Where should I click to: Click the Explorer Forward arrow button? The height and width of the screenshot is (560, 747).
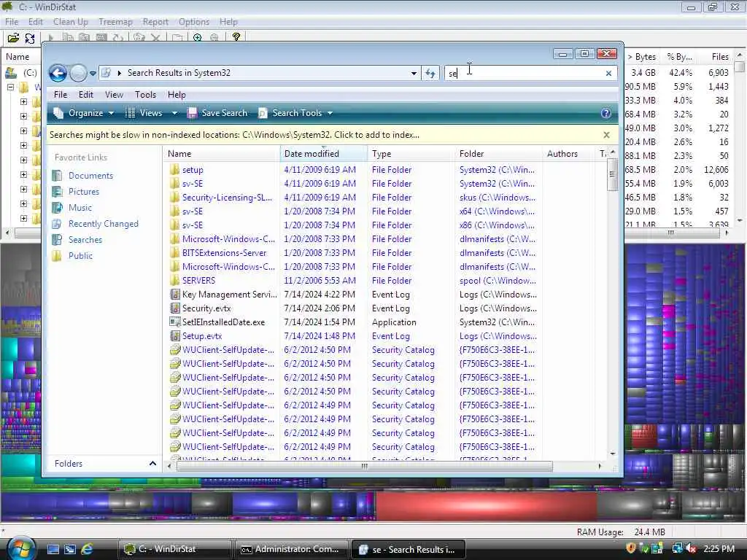78,73
